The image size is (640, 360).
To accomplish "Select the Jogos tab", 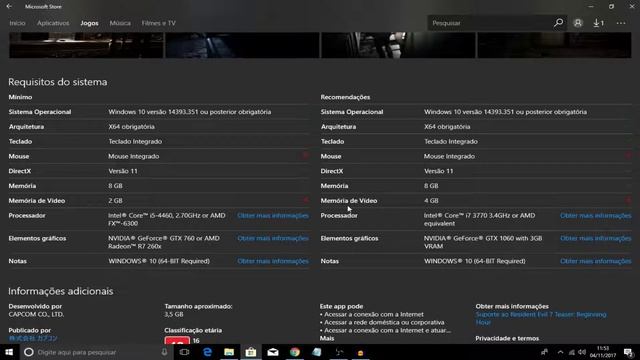I will [89, 23].
